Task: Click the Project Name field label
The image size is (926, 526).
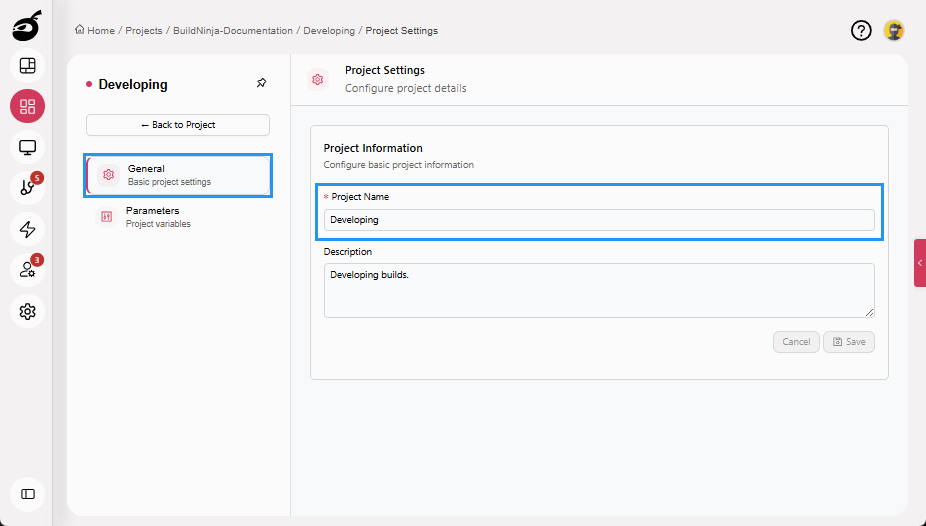Action: pyautogui.click(x=360, y=197)
